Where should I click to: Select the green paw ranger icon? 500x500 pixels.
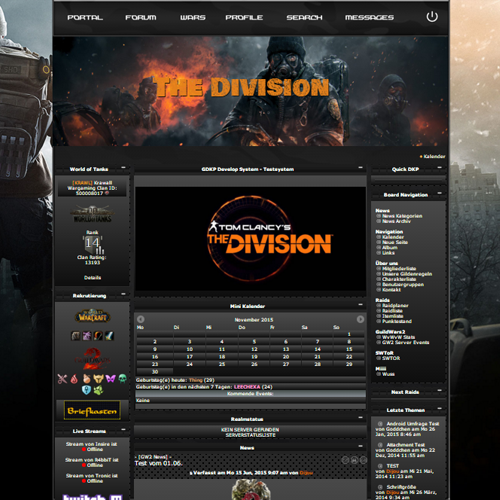(98, 390)
